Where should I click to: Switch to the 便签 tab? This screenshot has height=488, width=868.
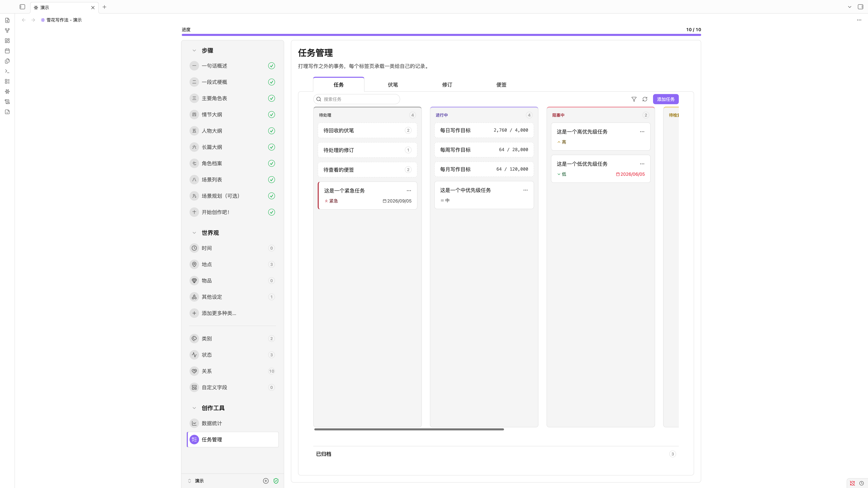tap(501, 85)
